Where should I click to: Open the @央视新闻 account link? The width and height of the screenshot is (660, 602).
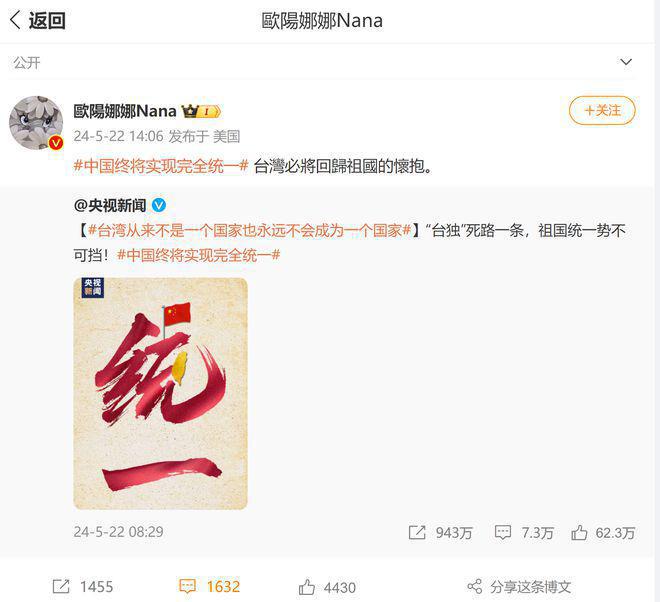(x=110, y=205)
